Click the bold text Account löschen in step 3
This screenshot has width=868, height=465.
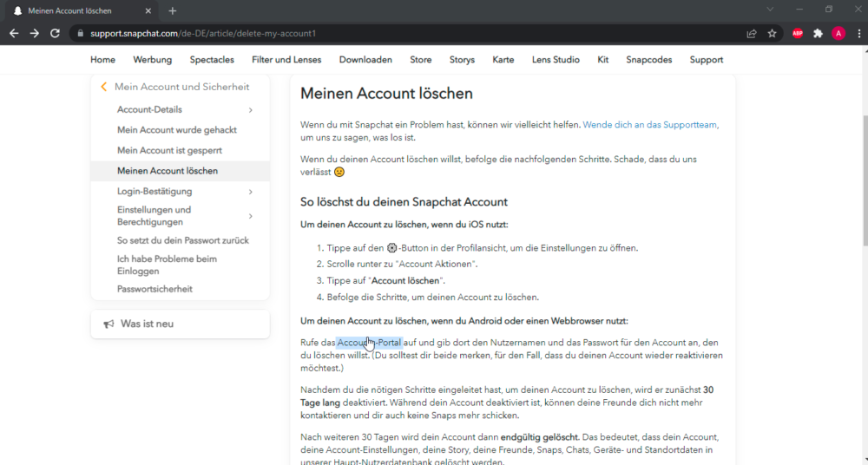(x=404, y=281)
